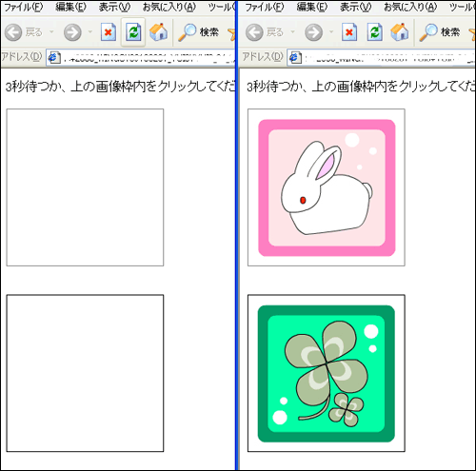Click Refresh icon in right browser window
This screenshot has width=476, height=471.
pos(374,32)
